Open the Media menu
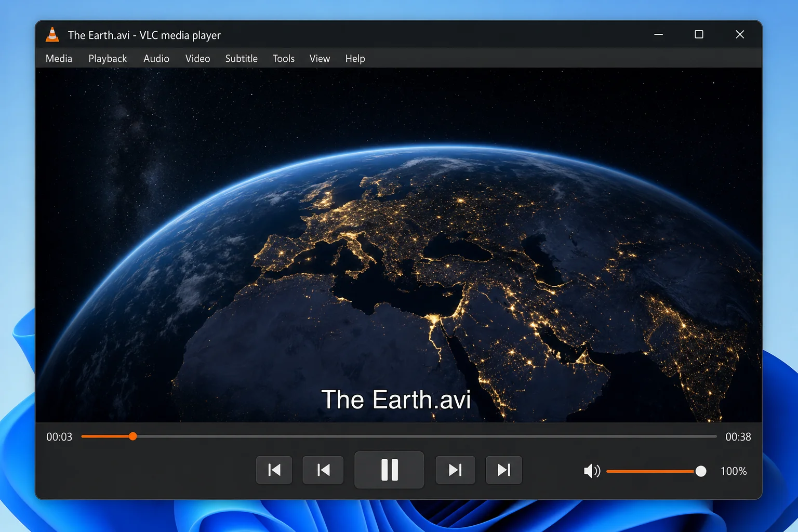Screen dimensions: 798x532 click(x=59, y=59)
